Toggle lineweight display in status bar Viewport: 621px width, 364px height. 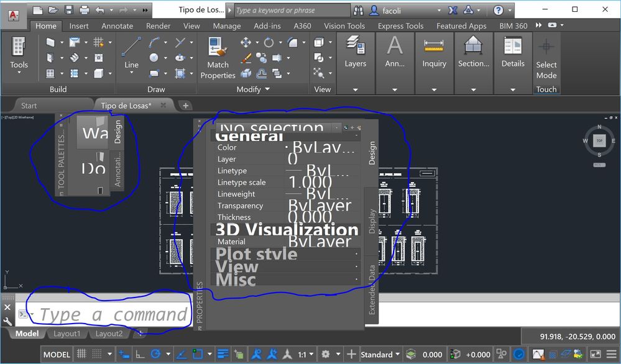pyautogui.click(x=223, y=353)
